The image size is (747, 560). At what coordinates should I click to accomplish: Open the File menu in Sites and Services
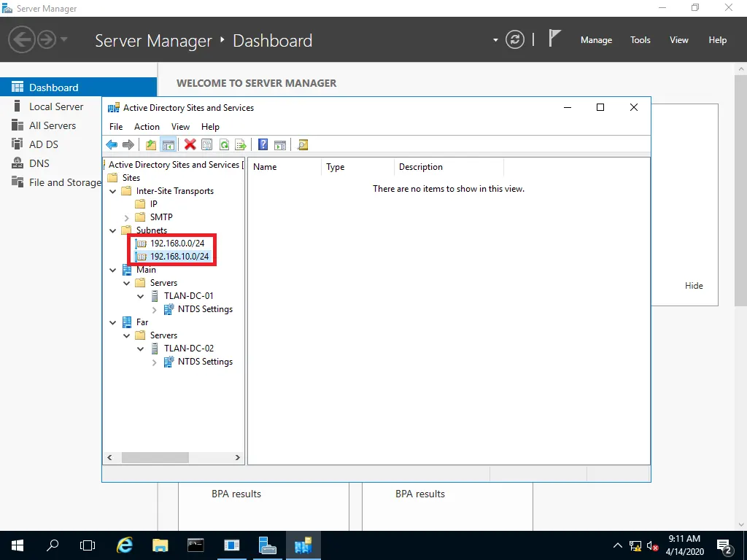point(116,127)
